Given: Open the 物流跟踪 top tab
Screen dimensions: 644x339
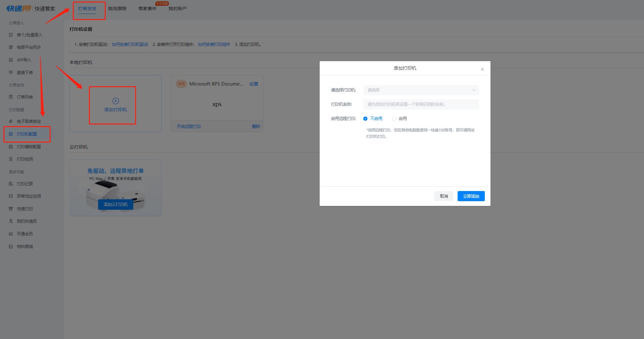Looking at the screenshot, I should [x=117, y=9].
